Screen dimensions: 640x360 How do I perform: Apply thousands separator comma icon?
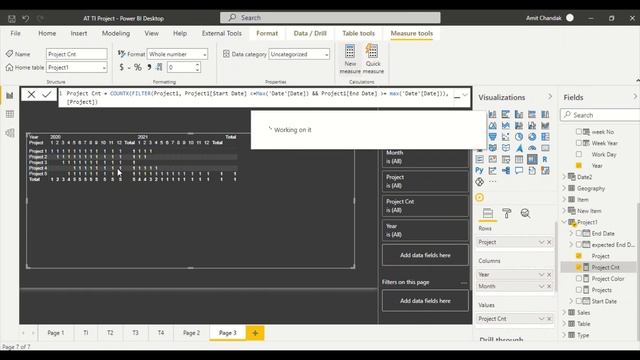click(x=149, y=67)
